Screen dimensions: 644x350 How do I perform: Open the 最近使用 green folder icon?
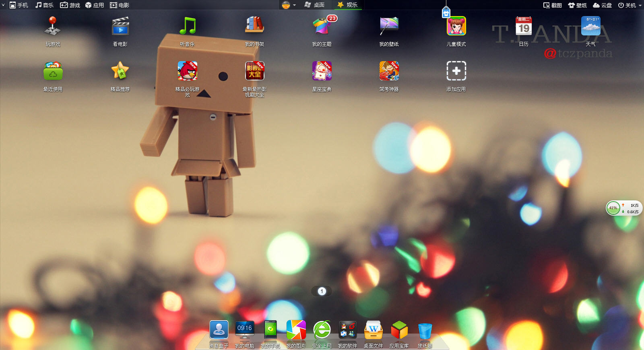(x=53, y=71)
